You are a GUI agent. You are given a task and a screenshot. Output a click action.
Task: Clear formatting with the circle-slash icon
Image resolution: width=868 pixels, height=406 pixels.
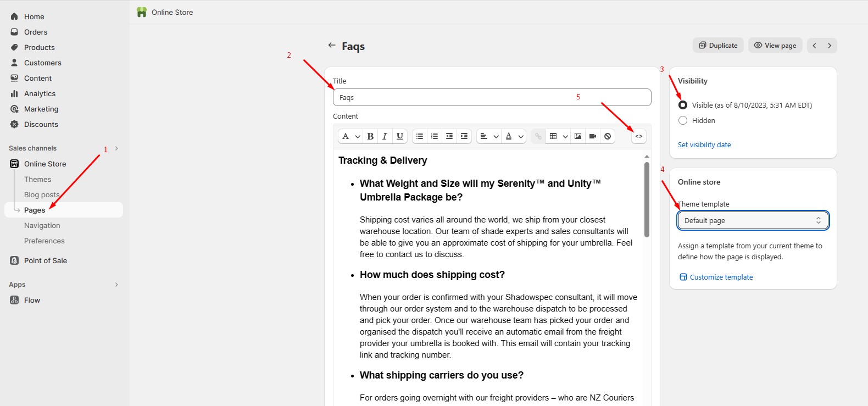point(608,136)
